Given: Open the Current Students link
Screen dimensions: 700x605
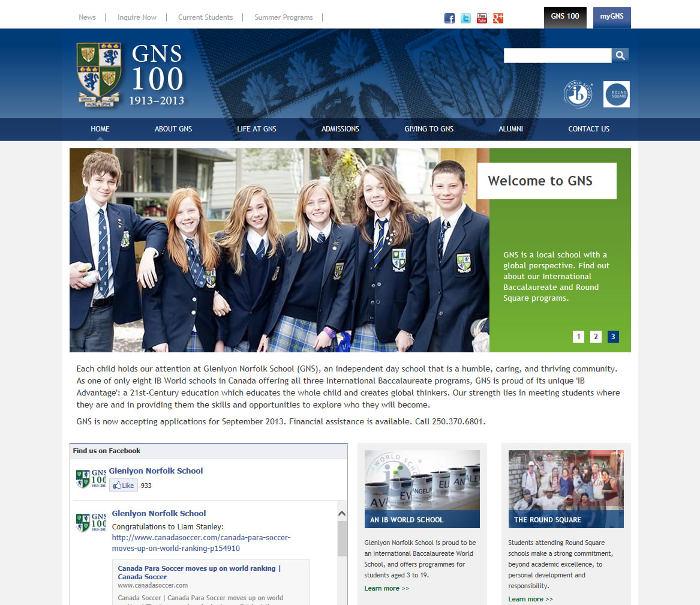Looking at the screenshot, I should click(x=205, y=17).
